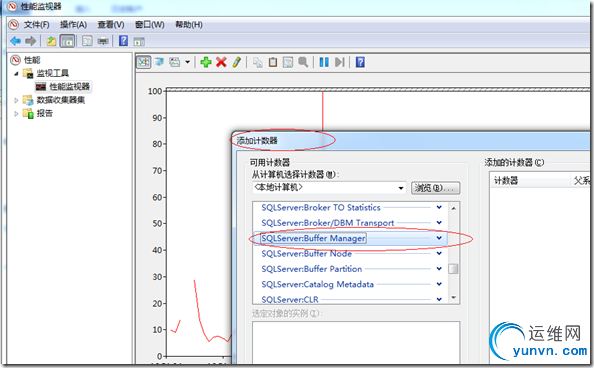Viewport: 594px width, 368px height.
Task: Select the 性能 root tree node
Action: (32, 60)
